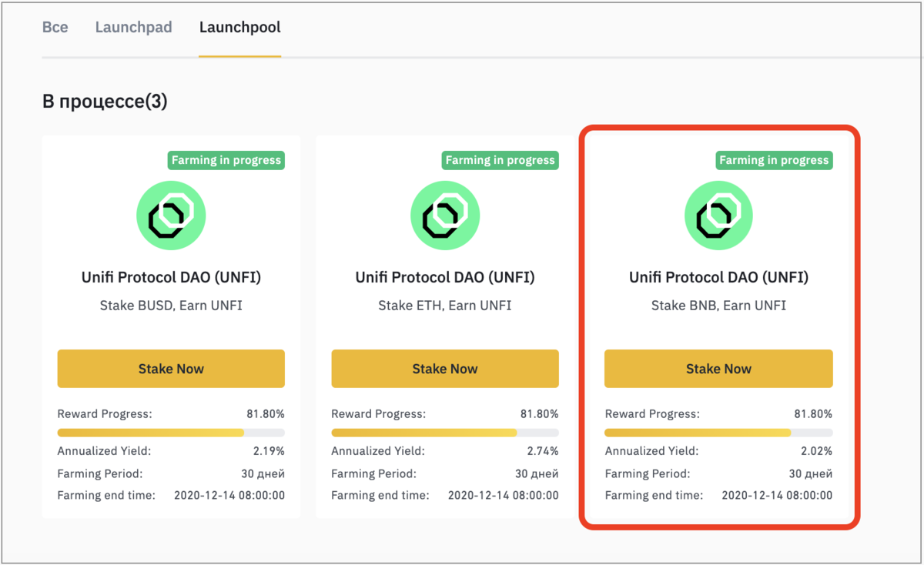924x565 pixels.
Task: Open Unifi Protocol DAO title on ETH card
Action: pyautogui.click(x=445, y=277)
